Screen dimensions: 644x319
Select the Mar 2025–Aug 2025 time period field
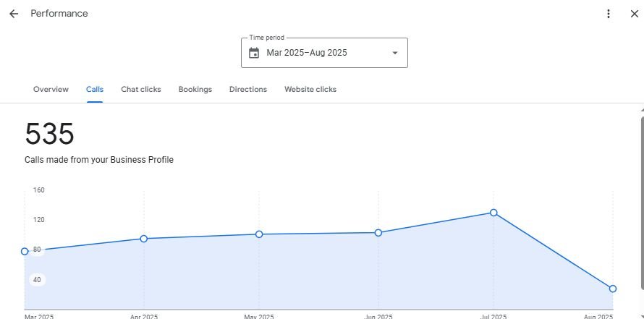point(324,53)
